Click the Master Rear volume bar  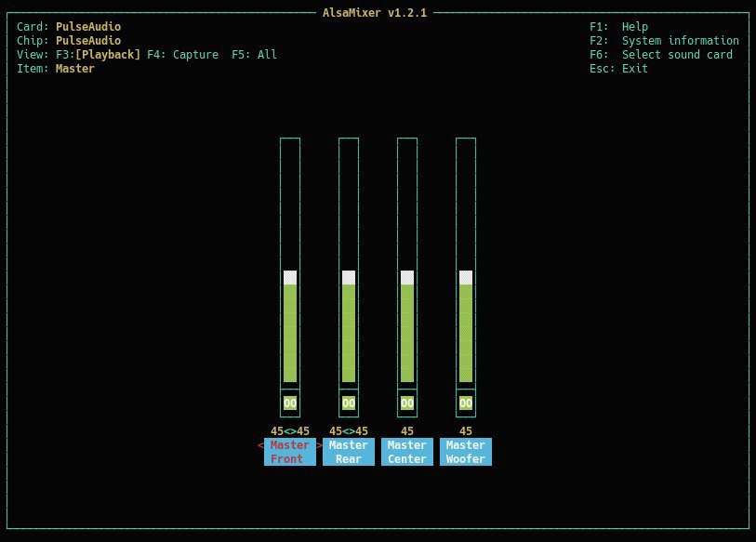pyautogui.click(x=349, y=325)
